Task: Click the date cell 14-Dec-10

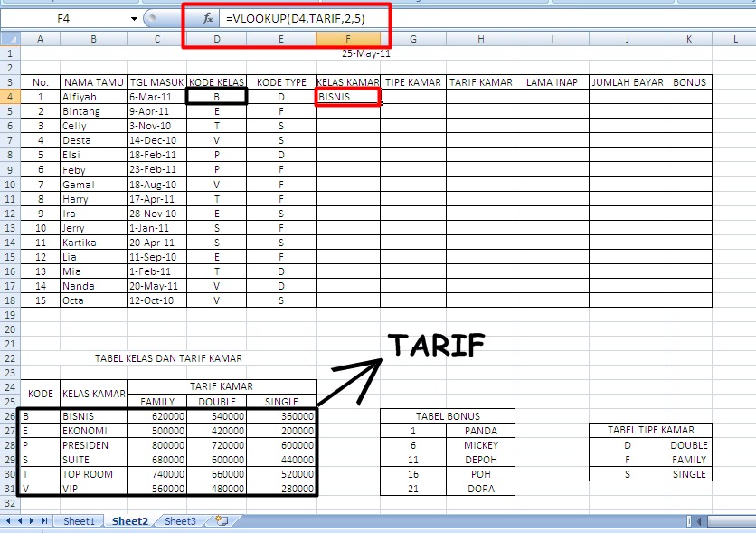Action: 156,140
